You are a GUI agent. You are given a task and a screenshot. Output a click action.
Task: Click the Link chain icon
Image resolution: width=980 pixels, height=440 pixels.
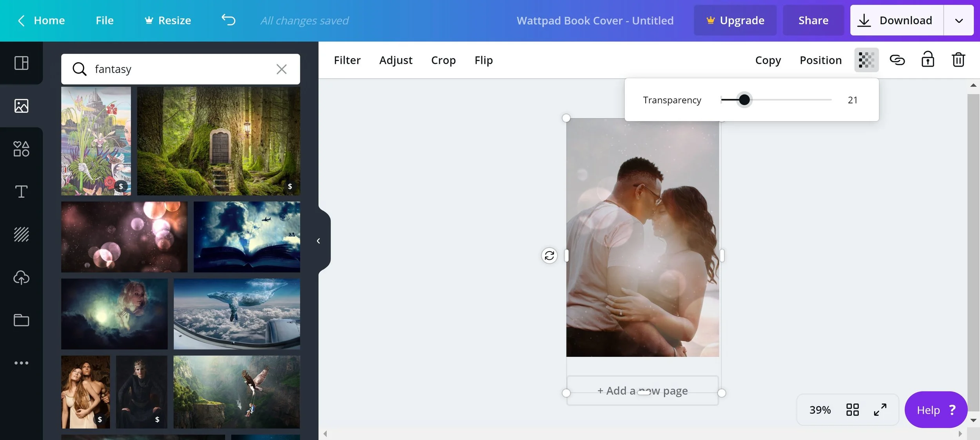click(x=897, y=60)
